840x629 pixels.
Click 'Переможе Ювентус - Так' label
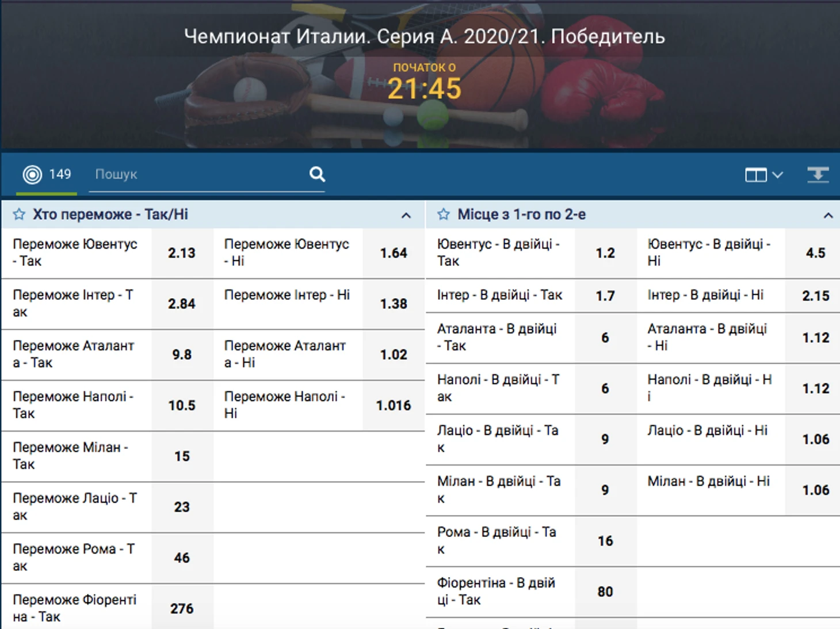click(x=75, y=253)
